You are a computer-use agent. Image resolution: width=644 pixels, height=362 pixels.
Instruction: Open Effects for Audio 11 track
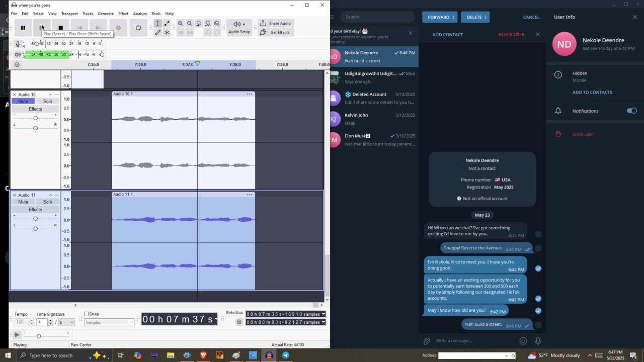[35, 210]
